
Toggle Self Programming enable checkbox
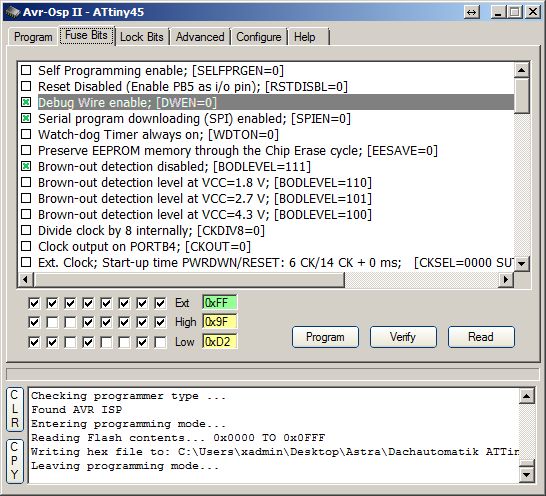(26, 70)
